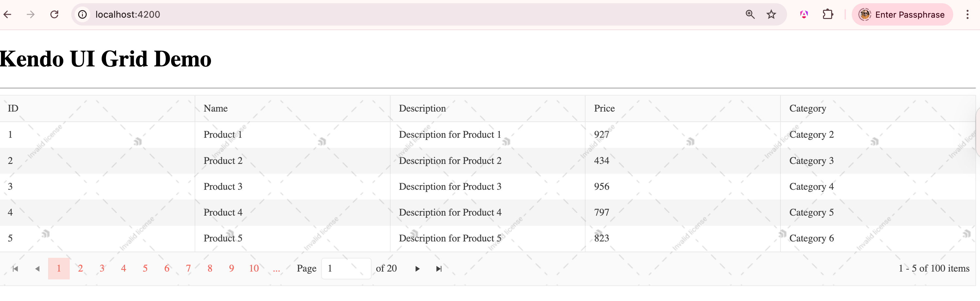
Task: Expand more pages ellipsis
Action: [x=277, y=269]
